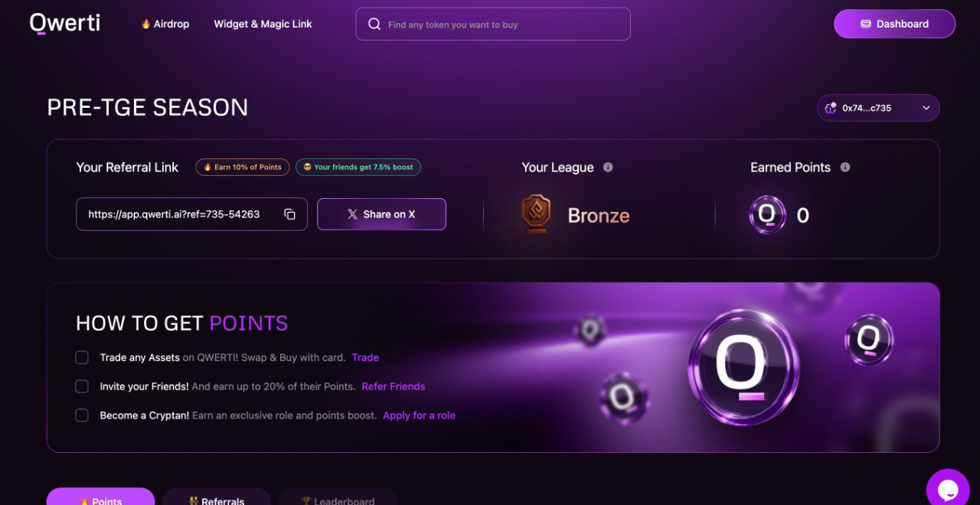The width and height of the screenshot is (980, 505).
Task: Click the info icon next to Your League
Action: pos(608,167)
